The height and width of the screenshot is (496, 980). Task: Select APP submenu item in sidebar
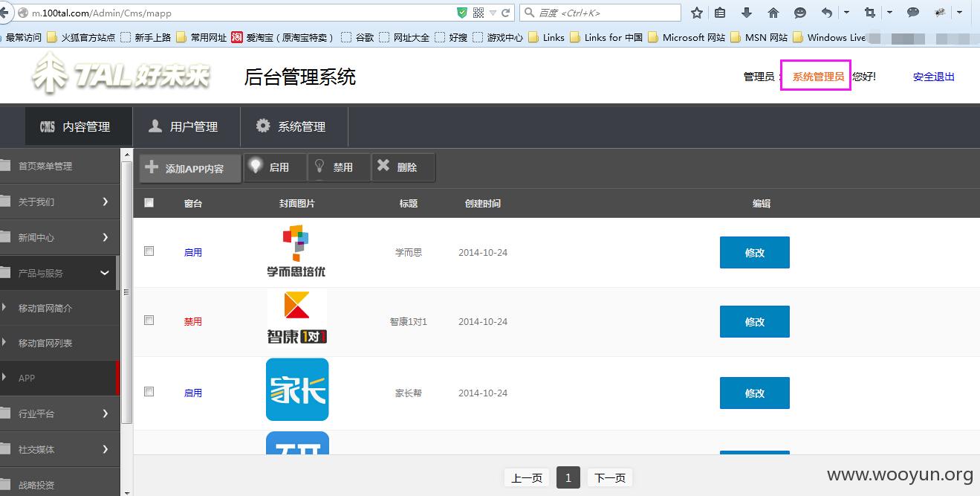59,378
